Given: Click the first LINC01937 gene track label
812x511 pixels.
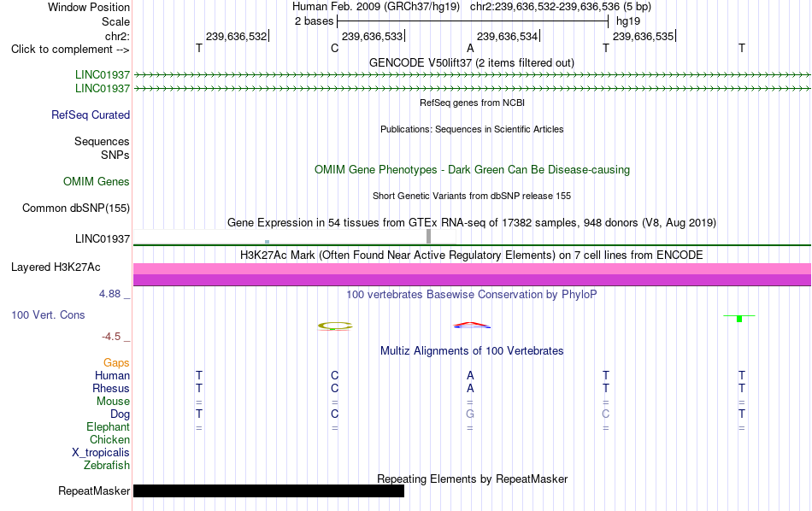Looking at the screenshot, I should pyautogui.click(x=103, y=75).
